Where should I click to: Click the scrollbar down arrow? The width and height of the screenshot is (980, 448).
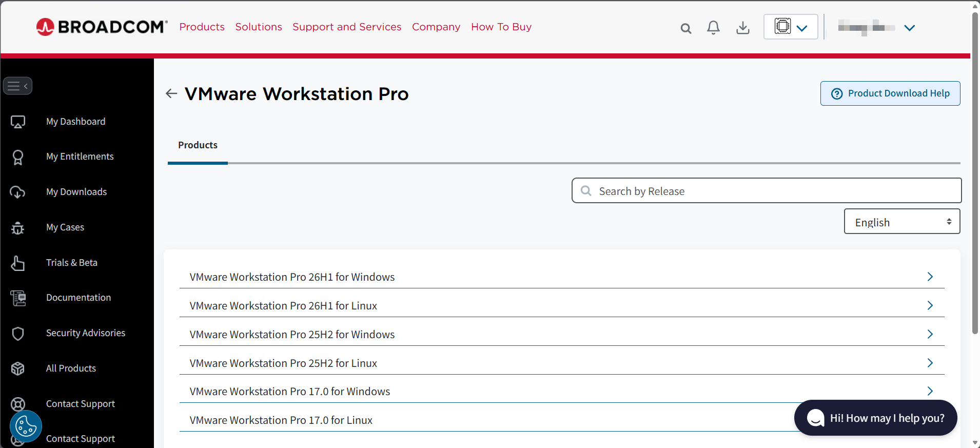(x=975, y=443)
